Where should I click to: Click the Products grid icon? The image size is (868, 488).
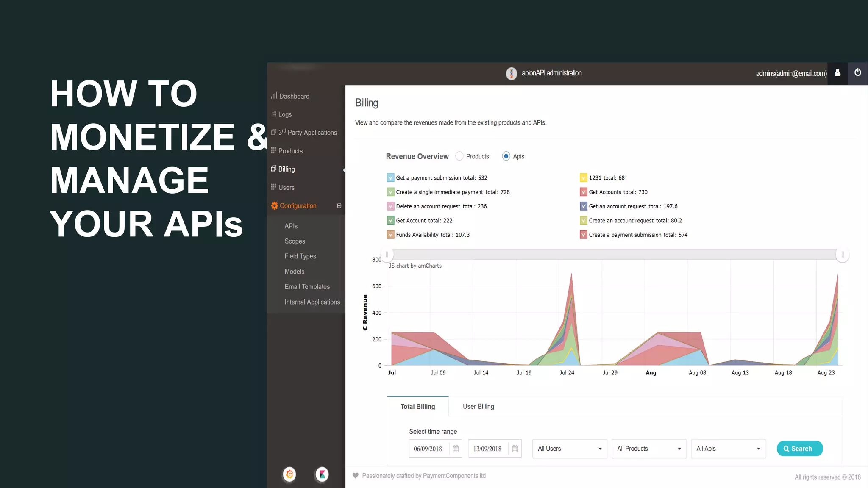click(274, 150)
